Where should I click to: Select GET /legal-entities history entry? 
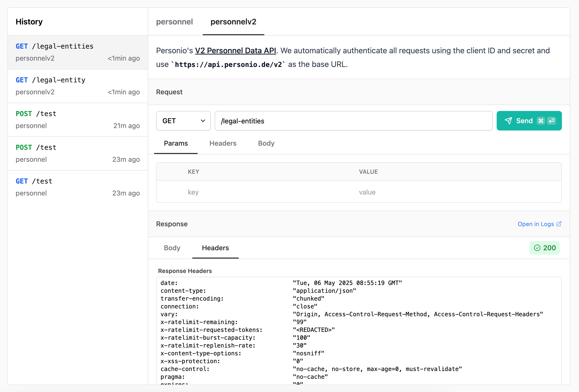coord(78,52)
